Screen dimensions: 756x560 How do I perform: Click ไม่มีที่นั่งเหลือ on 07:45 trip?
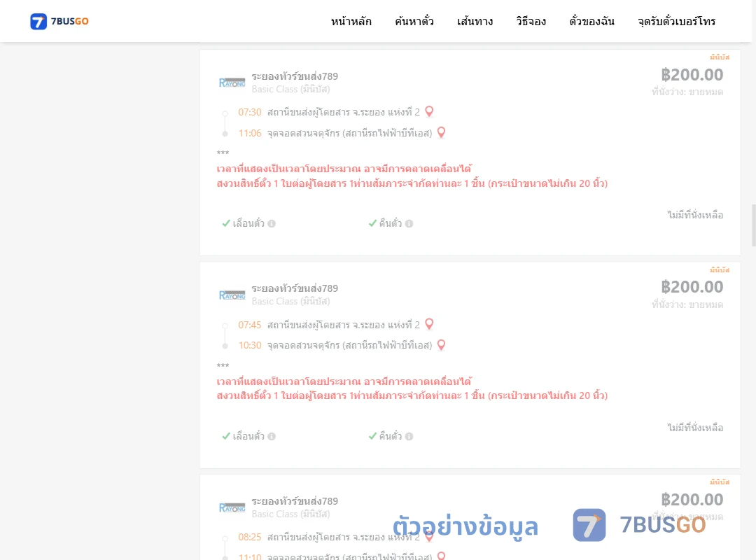[695, 428]
